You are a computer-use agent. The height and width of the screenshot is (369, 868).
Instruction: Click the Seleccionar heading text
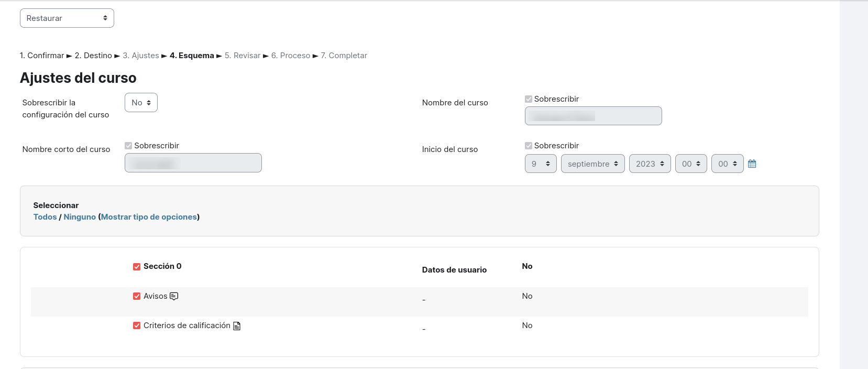tap(56, 205)
